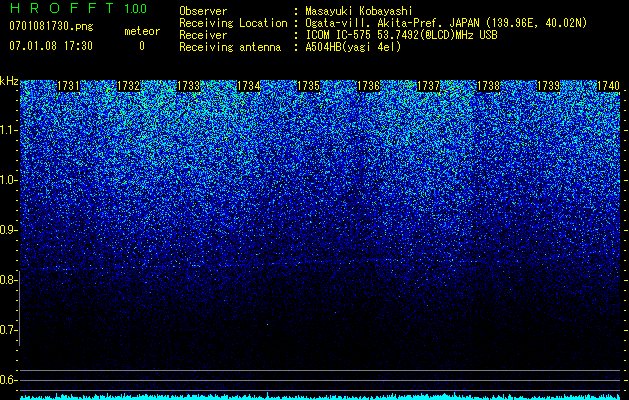
Task: Click the 0.9 kHz axis label
Action: click(8, 230)
